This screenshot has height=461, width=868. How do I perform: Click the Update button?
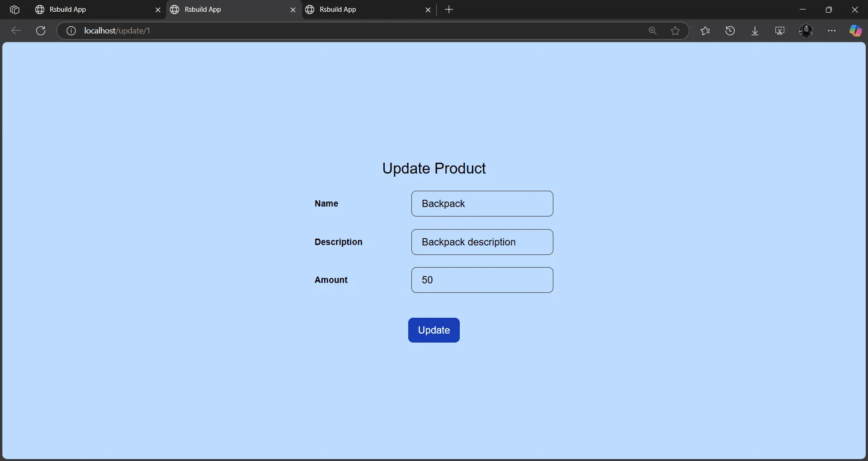(434, 330)
